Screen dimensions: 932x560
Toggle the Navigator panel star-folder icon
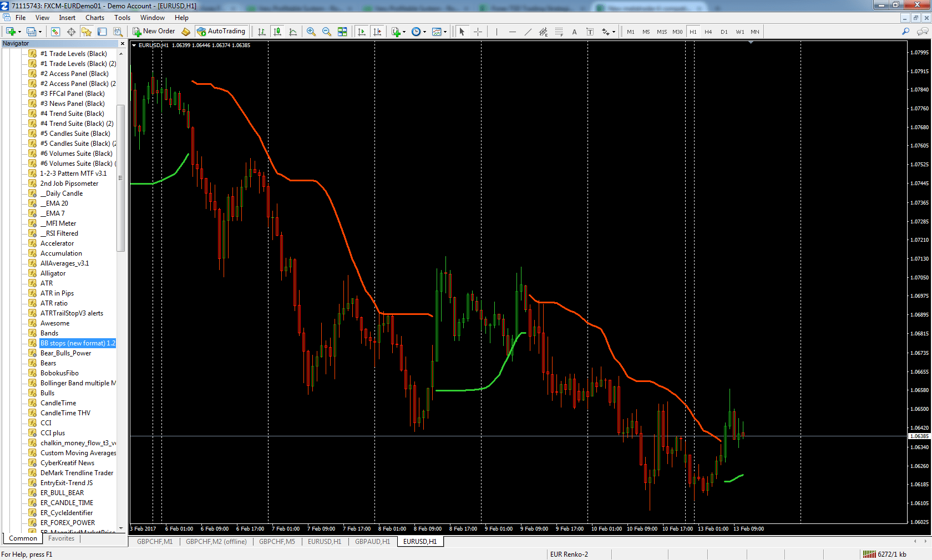click(87, 32)
